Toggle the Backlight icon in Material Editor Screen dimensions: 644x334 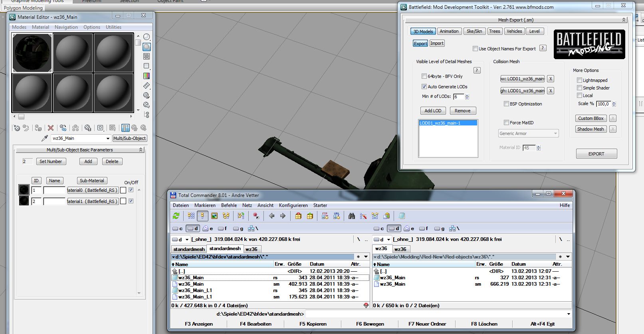click(147, 47)
